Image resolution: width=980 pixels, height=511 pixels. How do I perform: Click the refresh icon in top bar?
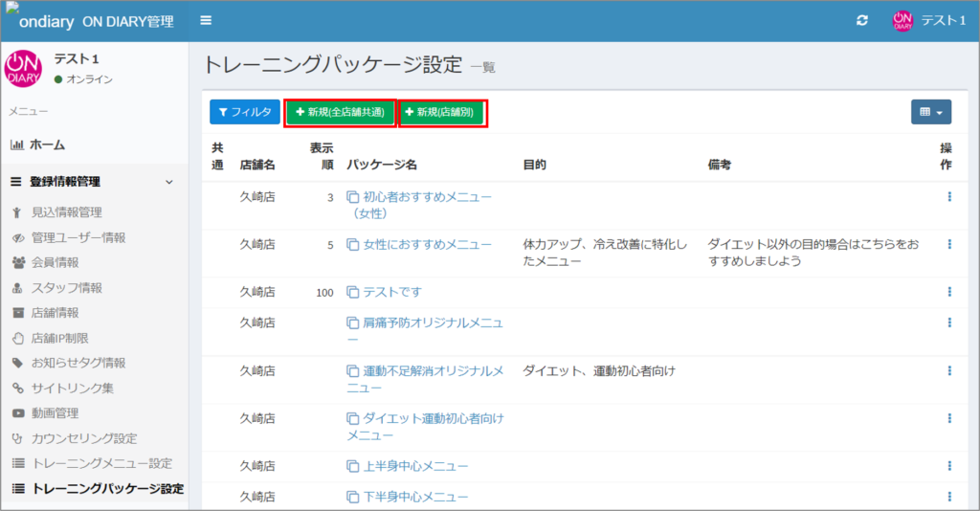tap(862, 21)
